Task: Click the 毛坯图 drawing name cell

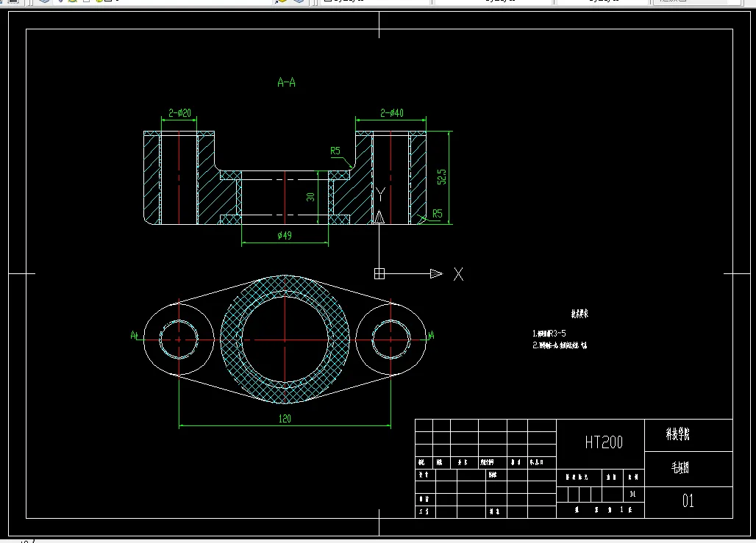Action: coord(688,468)
